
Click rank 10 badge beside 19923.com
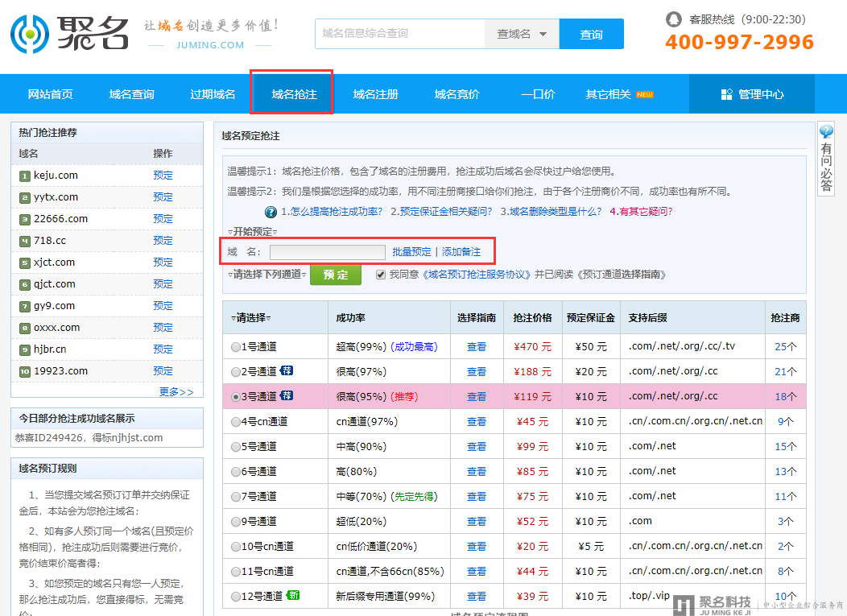[25, 372]
